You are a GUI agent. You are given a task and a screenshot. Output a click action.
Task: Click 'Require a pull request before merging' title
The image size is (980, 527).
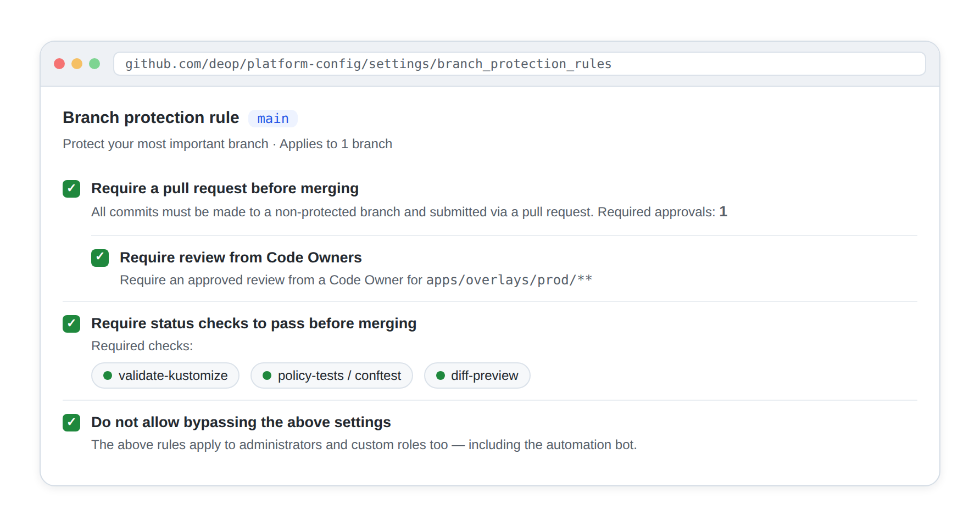225,188
